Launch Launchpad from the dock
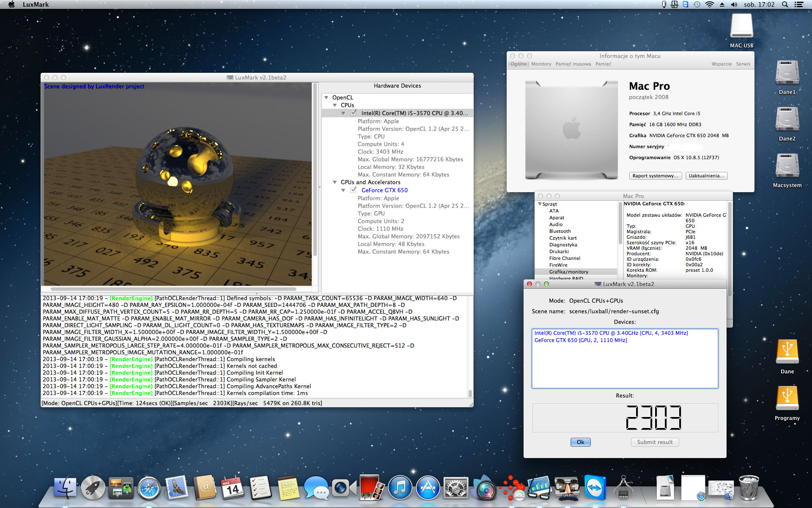The height and width of the screenshot is (508, 812). [x=93, y=488]
